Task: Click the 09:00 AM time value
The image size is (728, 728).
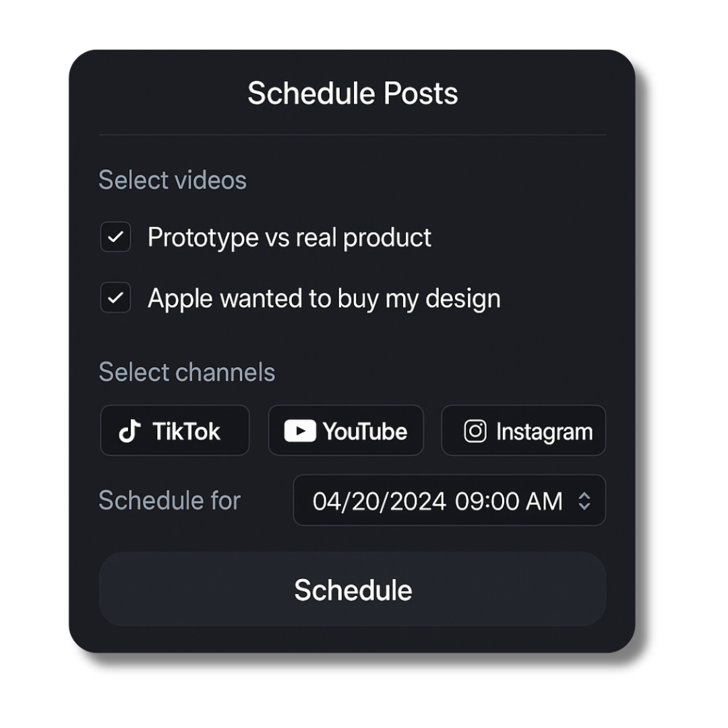Action: point(508,501)
